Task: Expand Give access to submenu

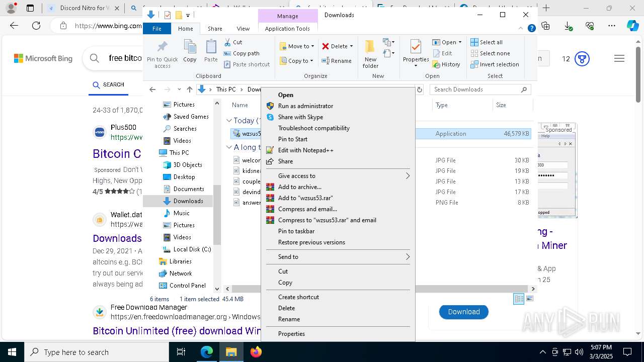Action: click(338, 176)
